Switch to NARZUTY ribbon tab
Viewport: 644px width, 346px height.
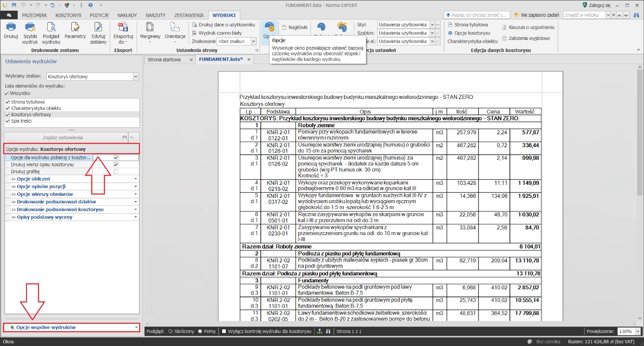156,15
